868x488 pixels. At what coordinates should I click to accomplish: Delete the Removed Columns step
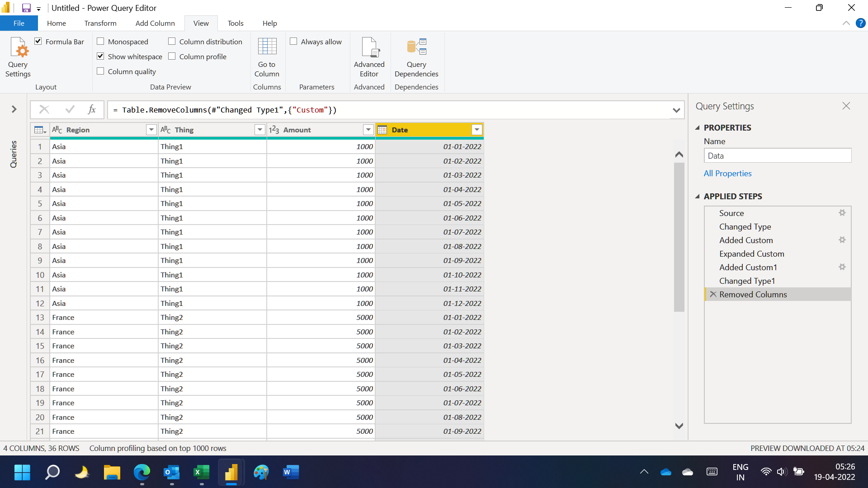click(713, 294)
